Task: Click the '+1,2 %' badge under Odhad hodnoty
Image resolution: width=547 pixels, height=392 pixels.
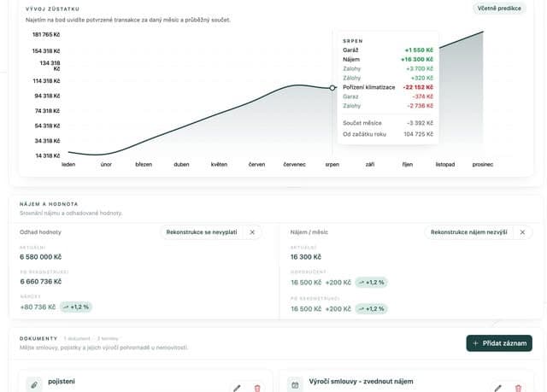Action: pyautogui.click(x=76, y=307)
